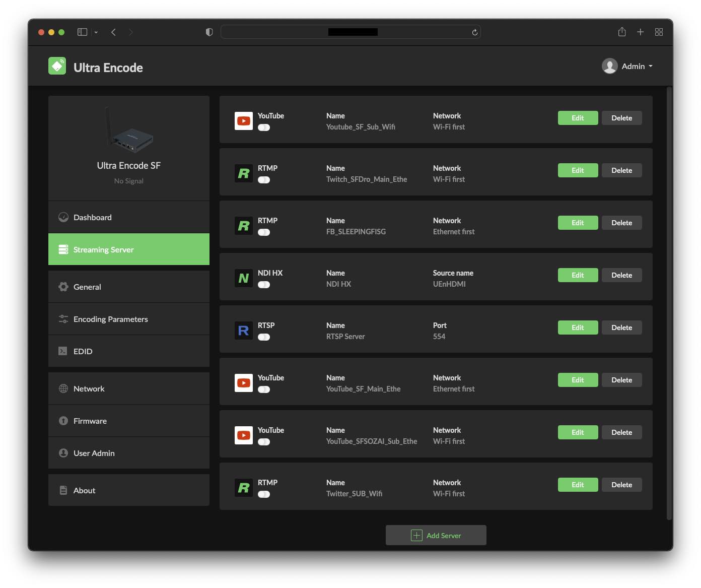
Task: Click the RTMP icon for Twitch_SFDro_Main_Ethe
Action: (244, 173)
